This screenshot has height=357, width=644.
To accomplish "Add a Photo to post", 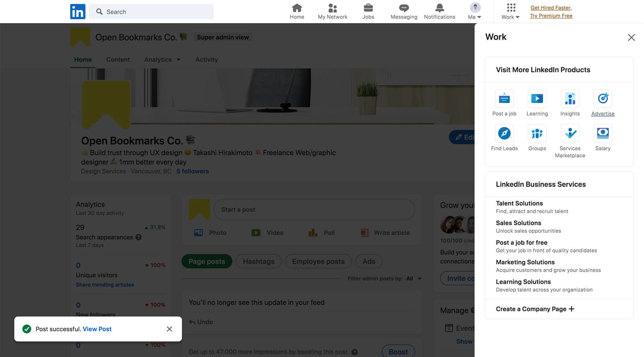I will coord(210,233).
